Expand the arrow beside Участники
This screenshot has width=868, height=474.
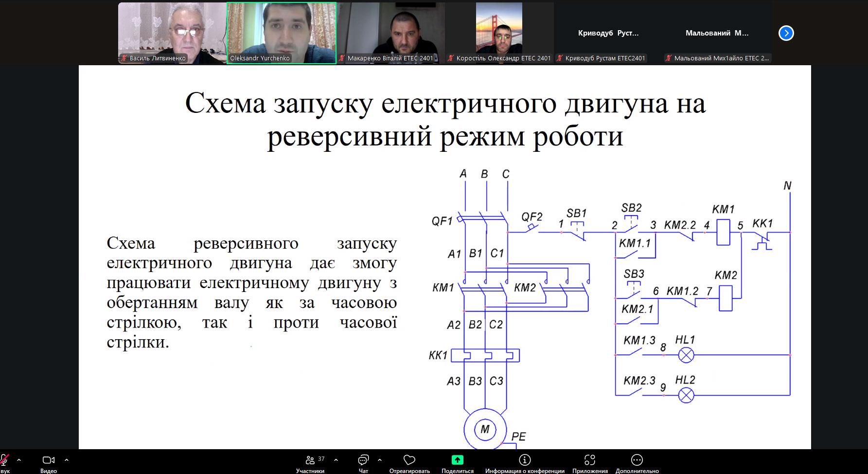point(336,460)
